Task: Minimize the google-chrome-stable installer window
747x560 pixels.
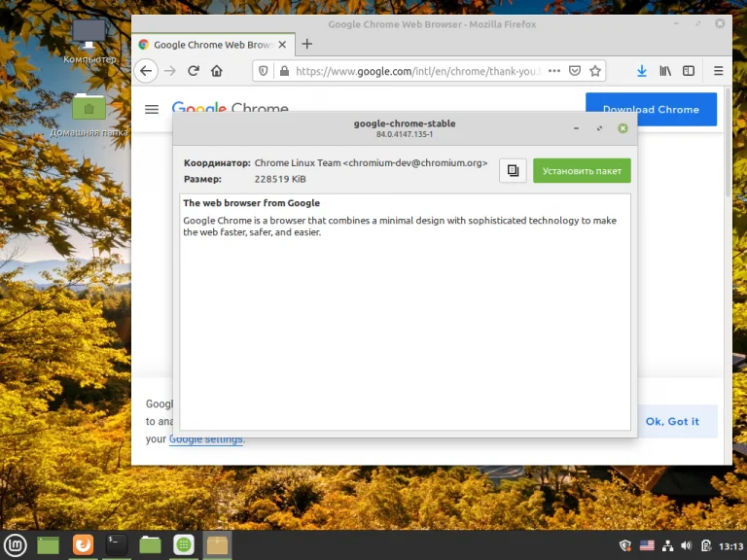Action: pos(576,128)
